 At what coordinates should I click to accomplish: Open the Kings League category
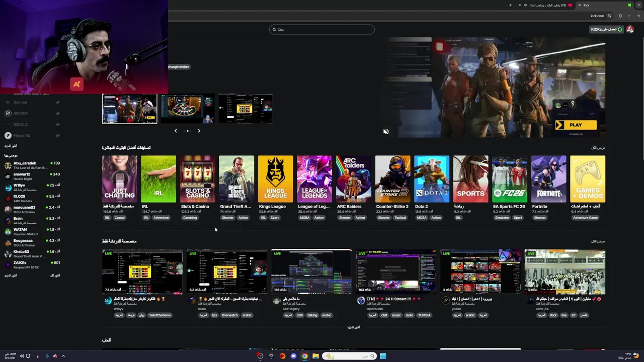point(275,179)
